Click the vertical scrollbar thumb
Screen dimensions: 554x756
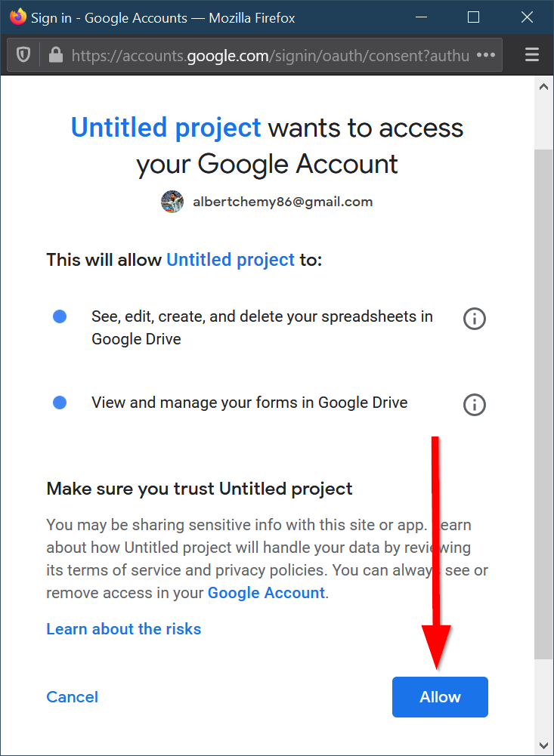click(543, 400)
